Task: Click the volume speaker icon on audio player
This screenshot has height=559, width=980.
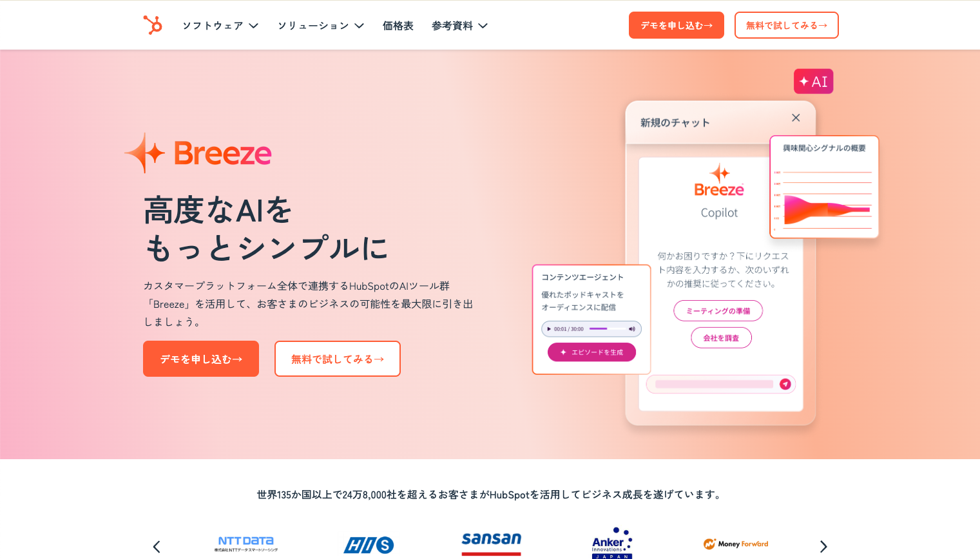Action: tap(632, 329)
